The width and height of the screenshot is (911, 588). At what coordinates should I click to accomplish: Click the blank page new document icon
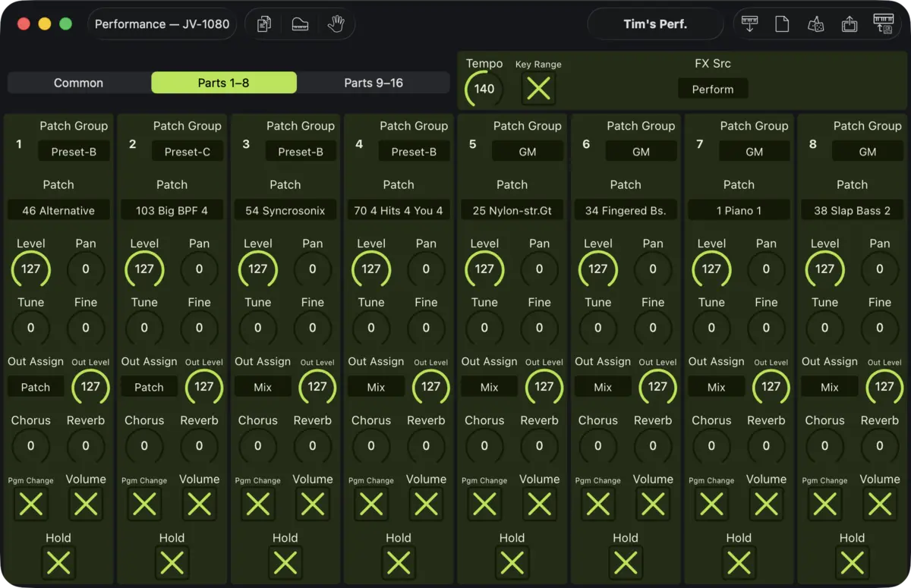click(782, 24)
